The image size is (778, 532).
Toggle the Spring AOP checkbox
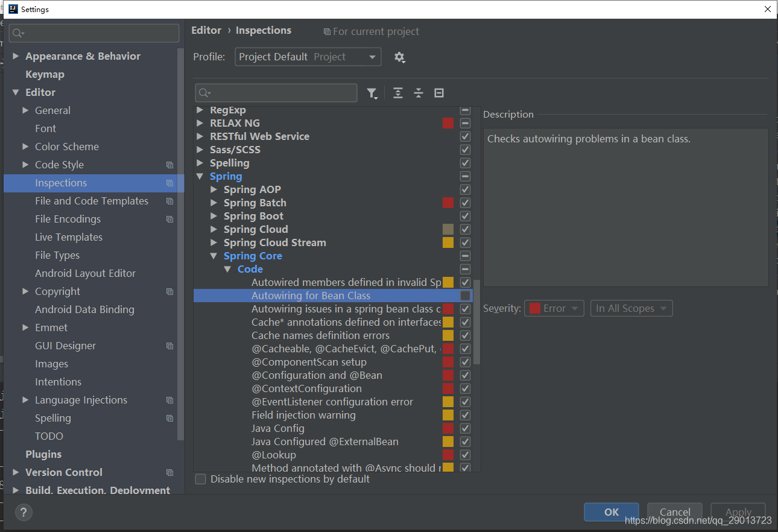click(x=465, y=189)
